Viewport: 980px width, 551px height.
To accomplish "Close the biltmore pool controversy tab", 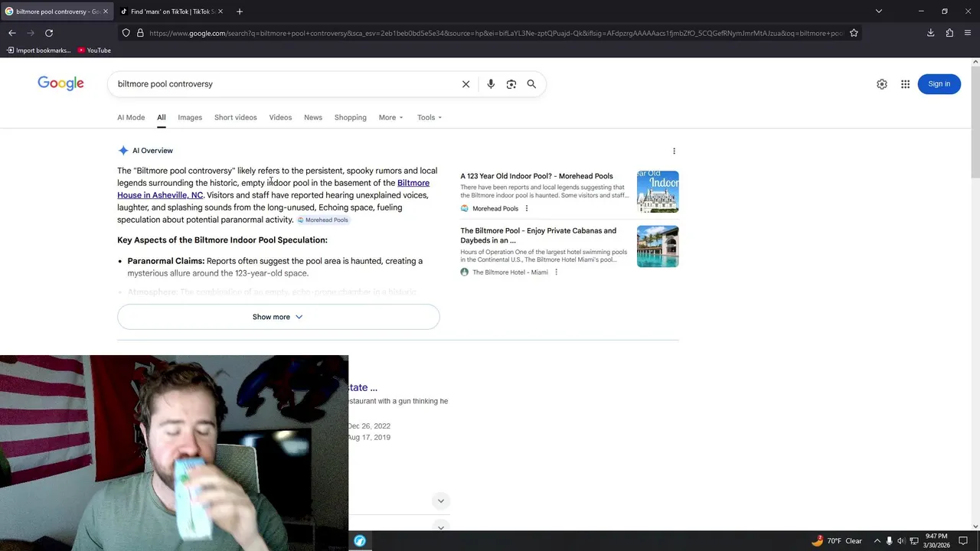I will click(106, 11).
